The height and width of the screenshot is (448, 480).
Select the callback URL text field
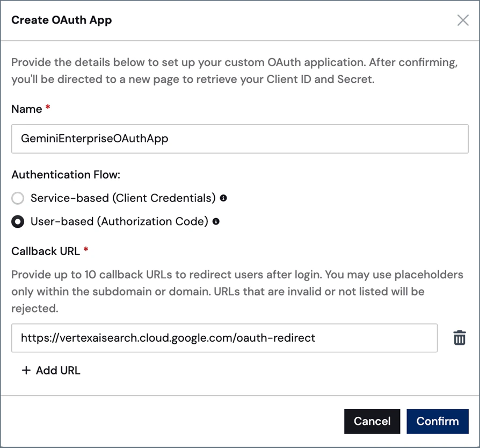pos(226,338)
